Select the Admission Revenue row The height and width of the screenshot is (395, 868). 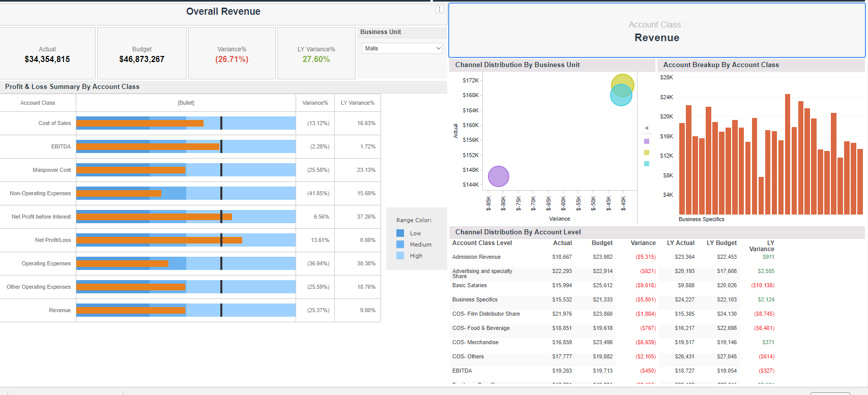tap(613, 257)
